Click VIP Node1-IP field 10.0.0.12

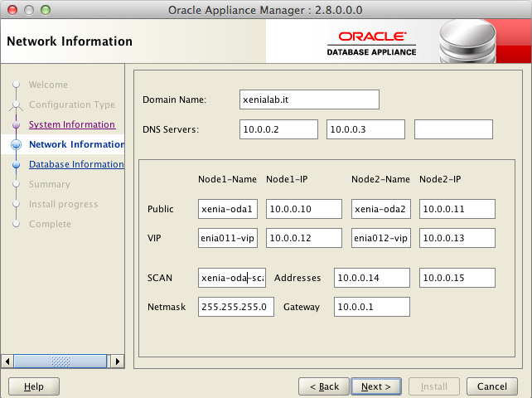[x=303, y=238]
